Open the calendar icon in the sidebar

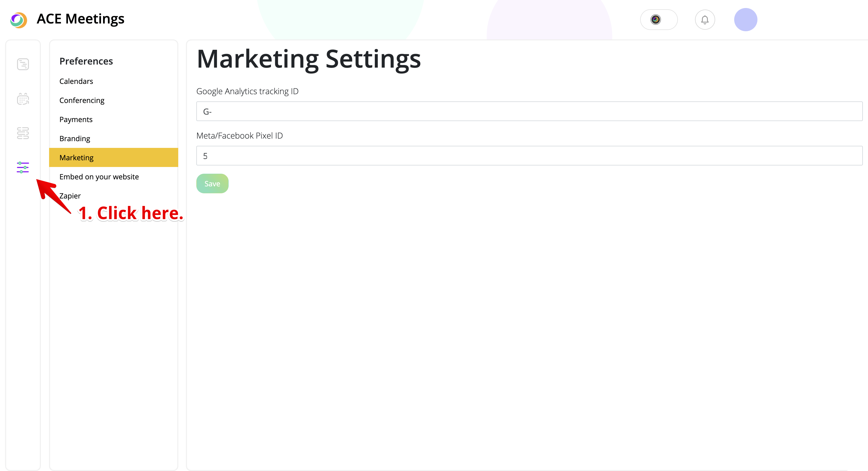23,99
